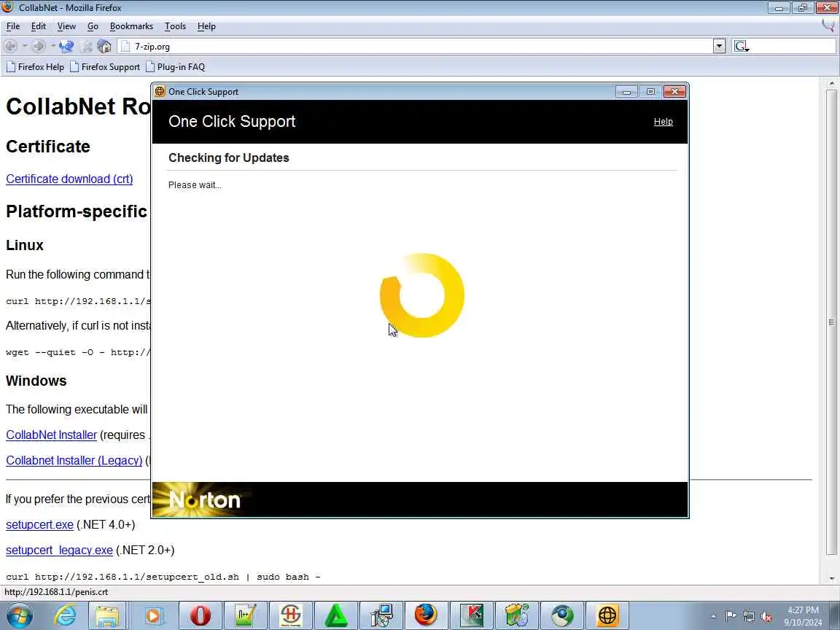The height and width of the screenshot is (630, 840).
Task: Open the Google search engine selector
Action: pos(742,47)
